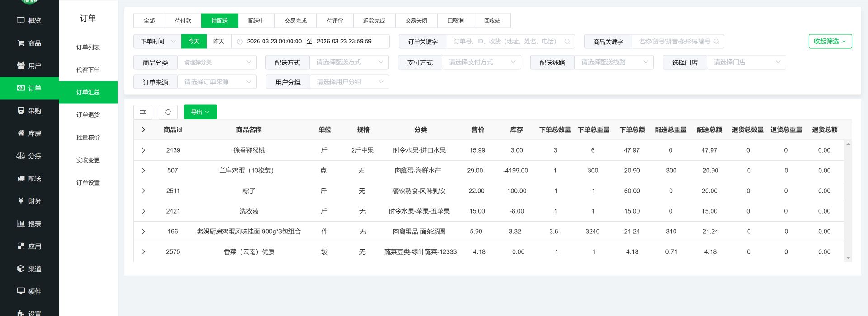
Task: Switch to the 退款完成 tab
Action: pyautogui.click(x=374, y=20)
